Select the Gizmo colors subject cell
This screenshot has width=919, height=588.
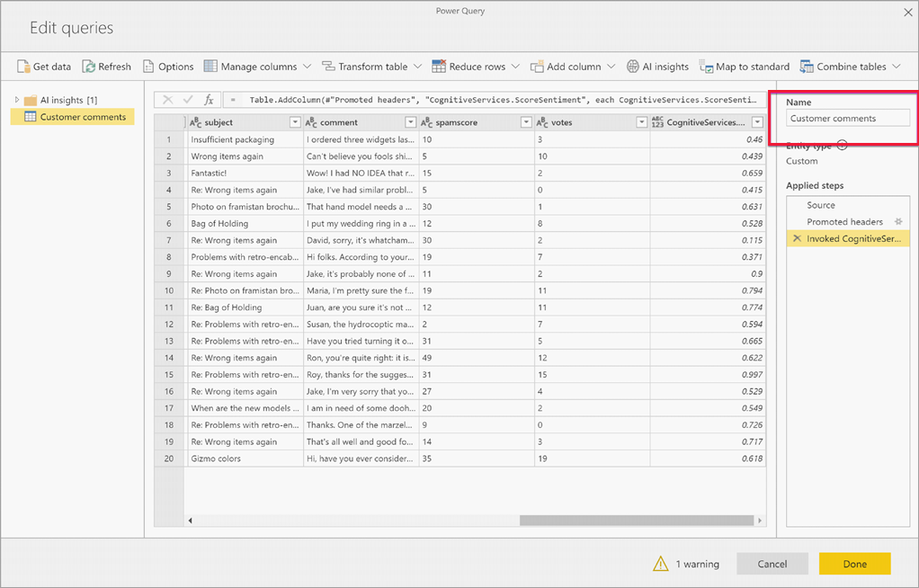tap(244, 459)
